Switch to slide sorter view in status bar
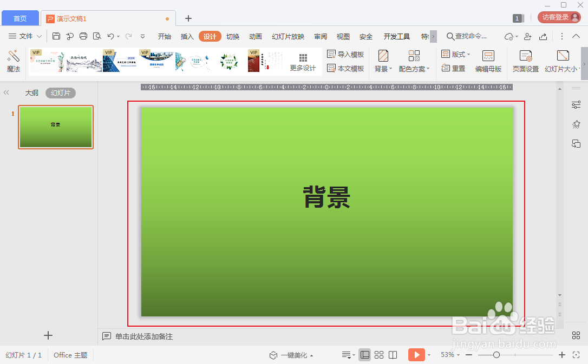Image resolution: width=588 pixels, height=364 pixels. [x=378, y=355]
